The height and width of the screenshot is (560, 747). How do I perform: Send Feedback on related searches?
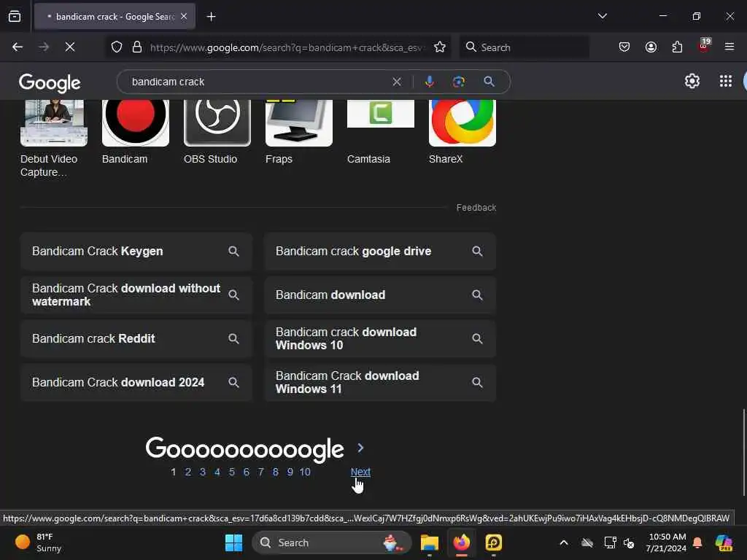click(x=476, y=208)
